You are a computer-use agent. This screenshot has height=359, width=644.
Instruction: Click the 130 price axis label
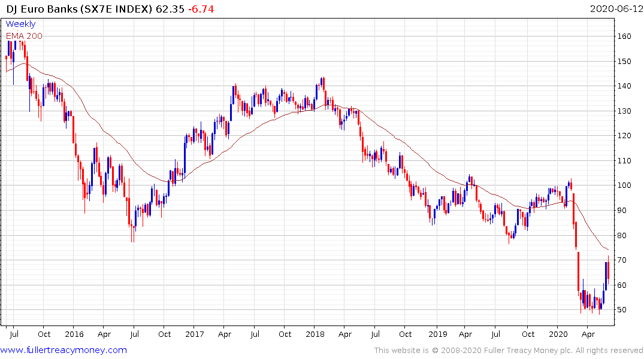coord(624,111)
